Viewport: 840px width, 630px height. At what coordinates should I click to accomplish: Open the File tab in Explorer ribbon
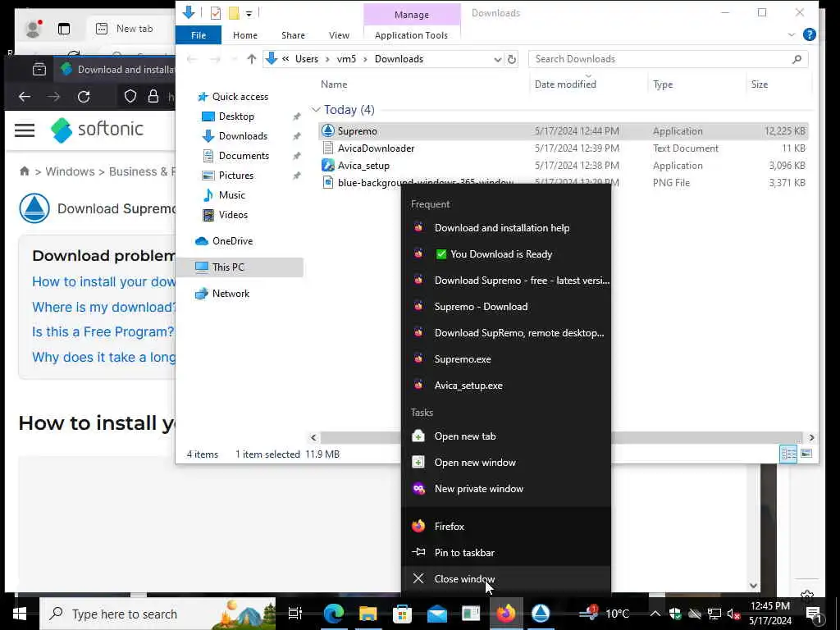point(199,34)
